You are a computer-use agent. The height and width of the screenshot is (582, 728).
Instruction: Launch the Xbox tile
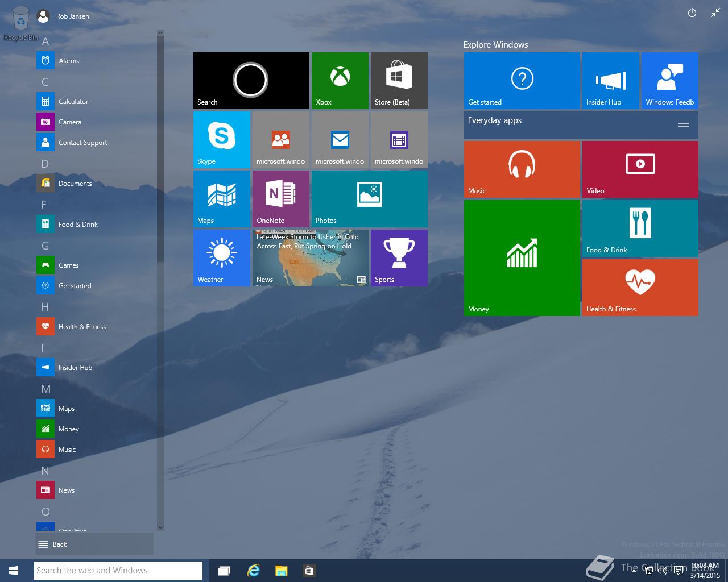pyautogui.click(x=340, y=81)
